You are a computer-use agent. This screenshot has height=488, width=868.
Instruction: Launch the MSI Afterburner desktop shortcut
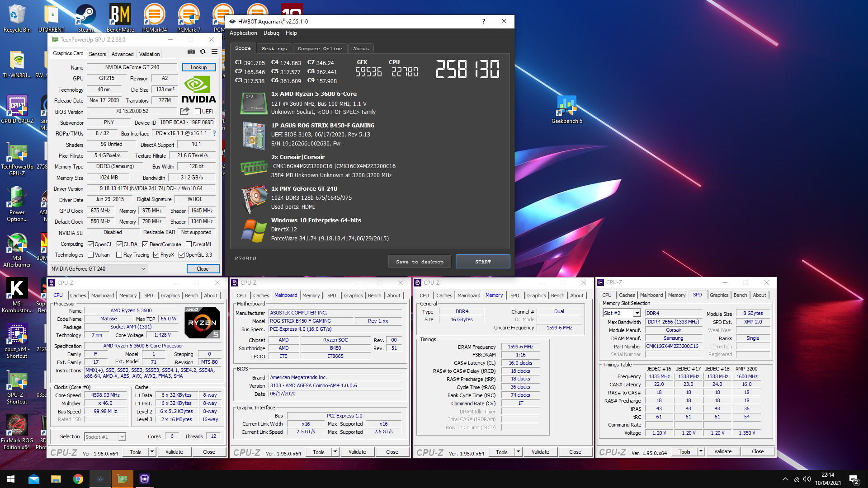17,250
